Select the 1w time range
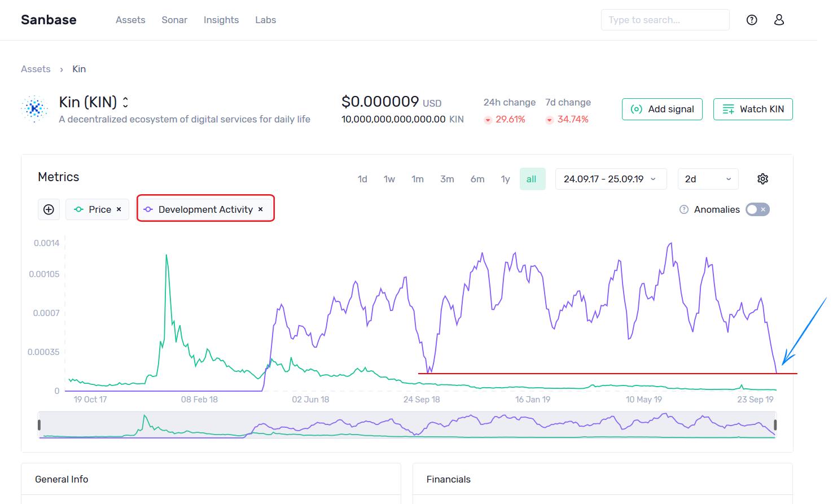833x504 pixels. [x=389, y=179]
